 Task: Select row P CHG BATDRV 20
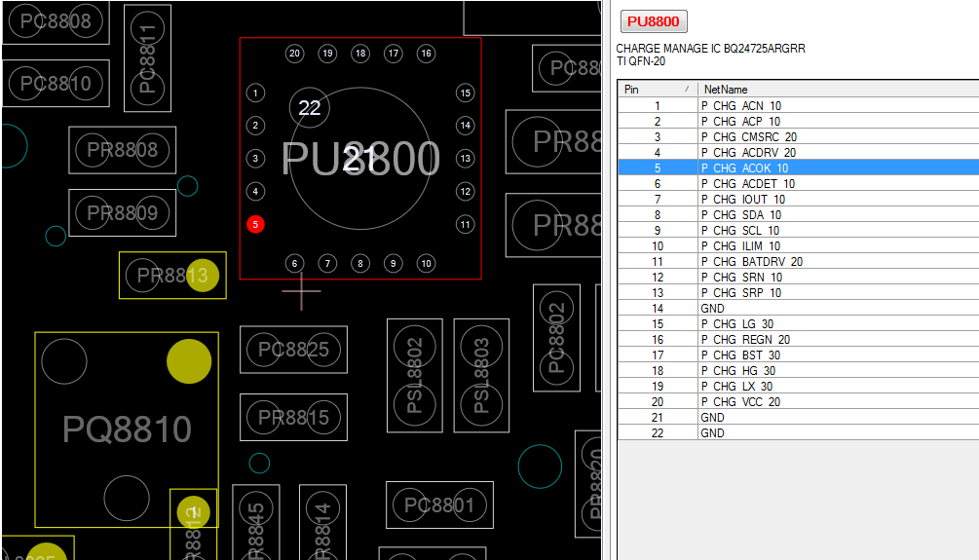coord(799,262)
